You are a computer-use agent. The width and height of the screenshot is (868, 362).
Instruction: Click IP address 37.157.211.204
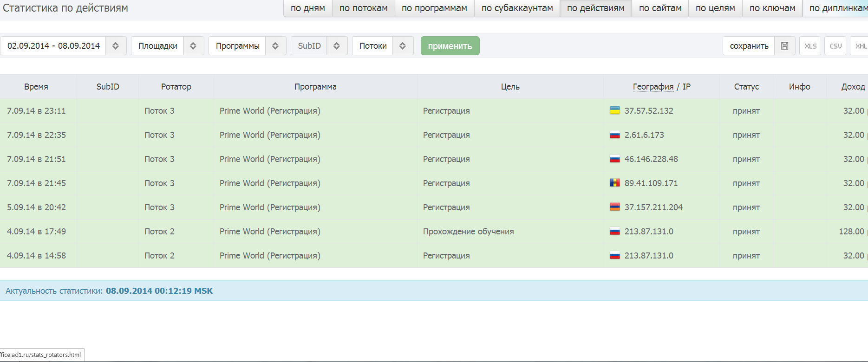tap(653, 207)
